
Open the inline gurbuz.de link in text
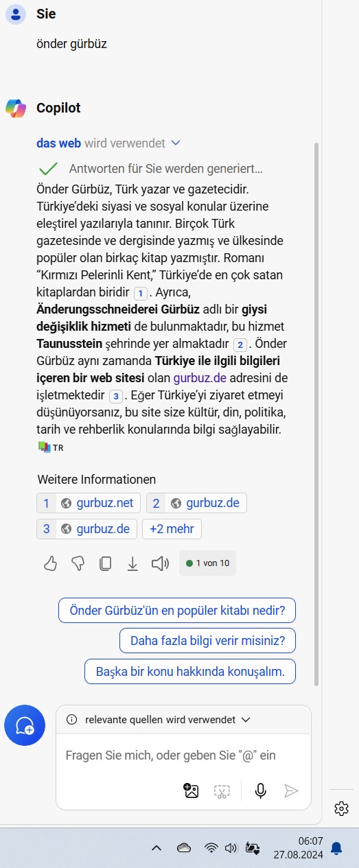pyautogui.click(x=199, y=378)
